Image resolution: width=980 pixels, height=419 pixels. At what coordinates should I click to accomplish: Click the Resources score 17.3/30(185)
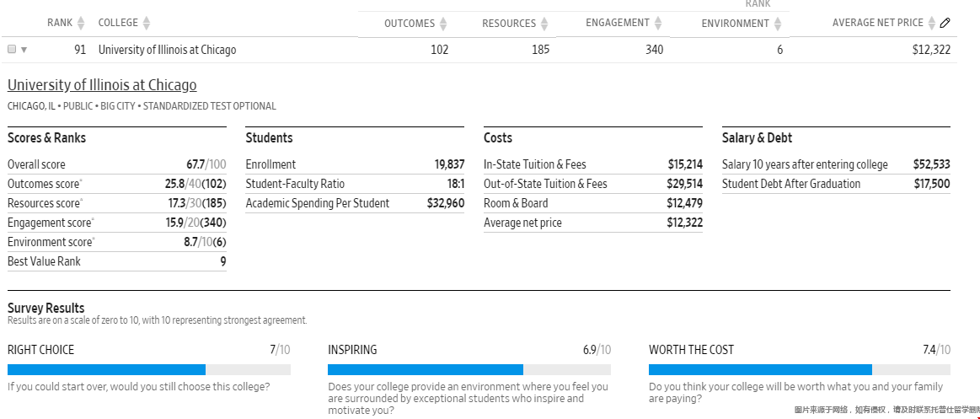click(x=197, y=203)
